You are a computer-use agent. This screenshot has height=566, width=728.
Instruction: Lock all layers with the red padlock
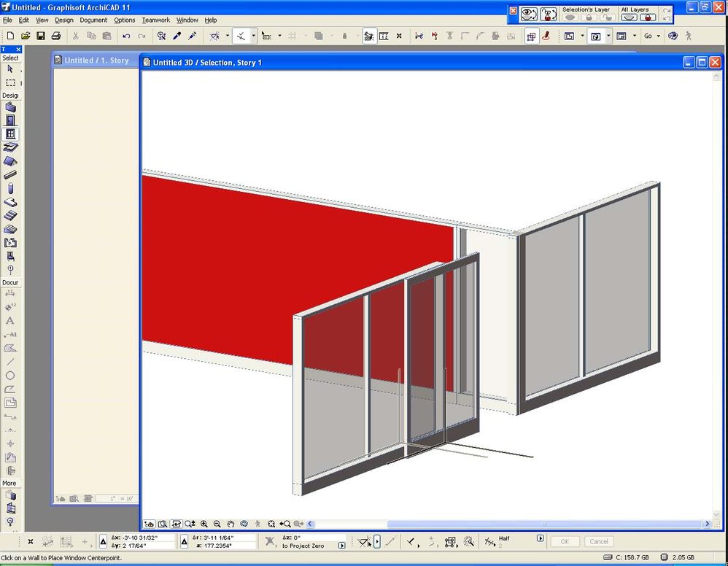coord(648,18)
